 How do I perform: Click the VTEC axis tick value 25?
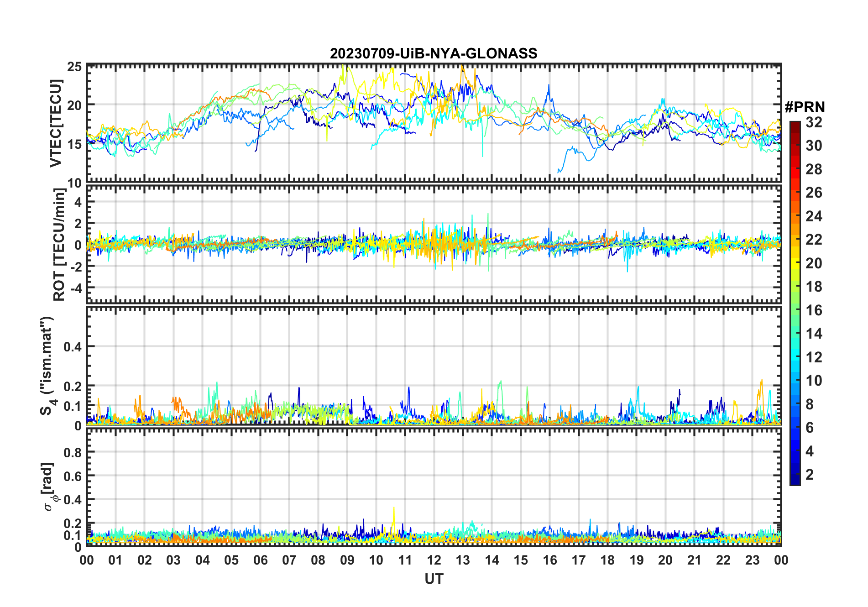point(74,67)
